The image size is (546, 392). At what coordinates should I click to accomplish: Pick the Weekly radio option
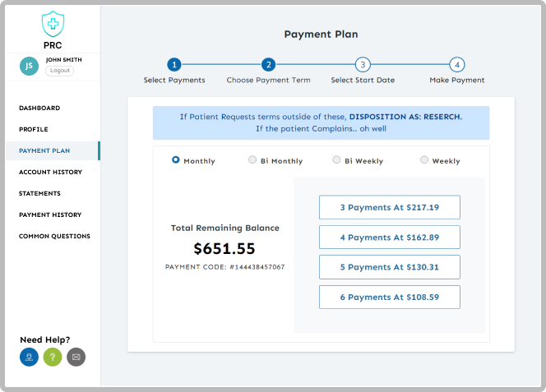click(424, 160)
